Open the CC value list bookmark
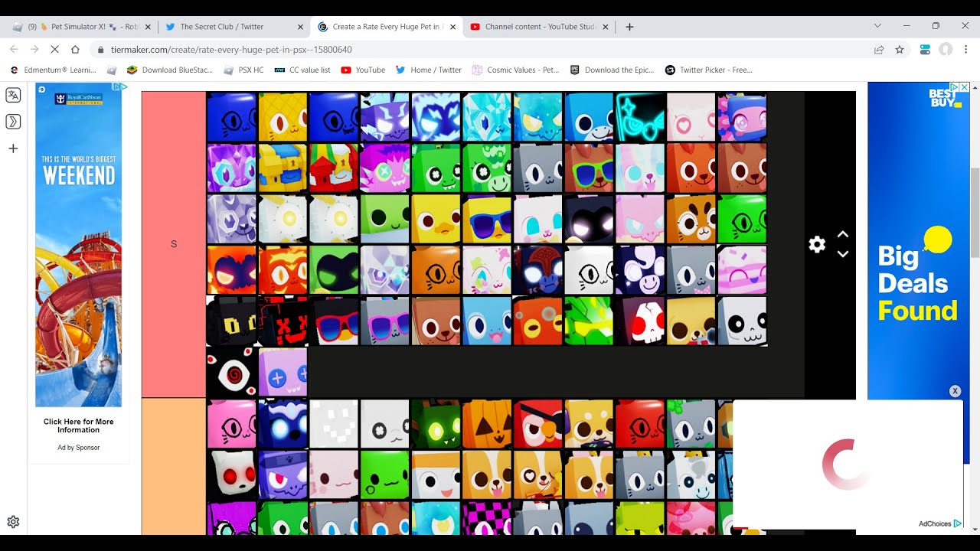This screenshot has width=980, height=551. pyautogui.click(x=302, y=70)
